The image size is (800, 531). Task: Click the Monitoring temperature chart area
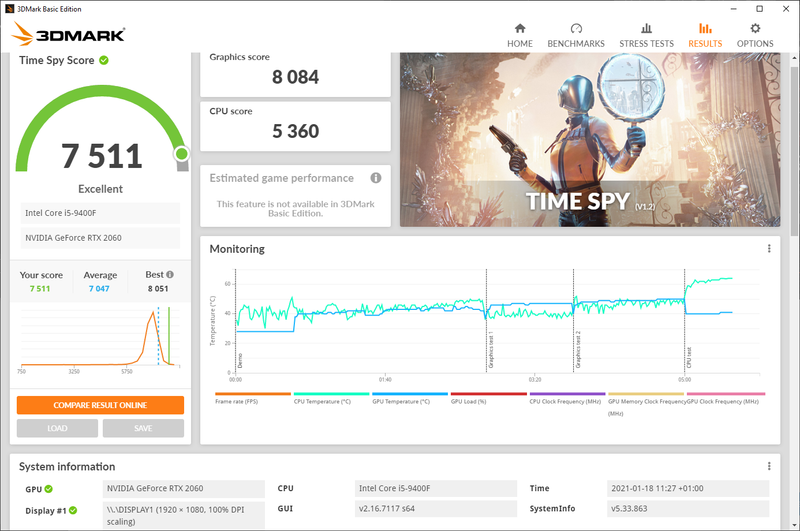(497, 321)
